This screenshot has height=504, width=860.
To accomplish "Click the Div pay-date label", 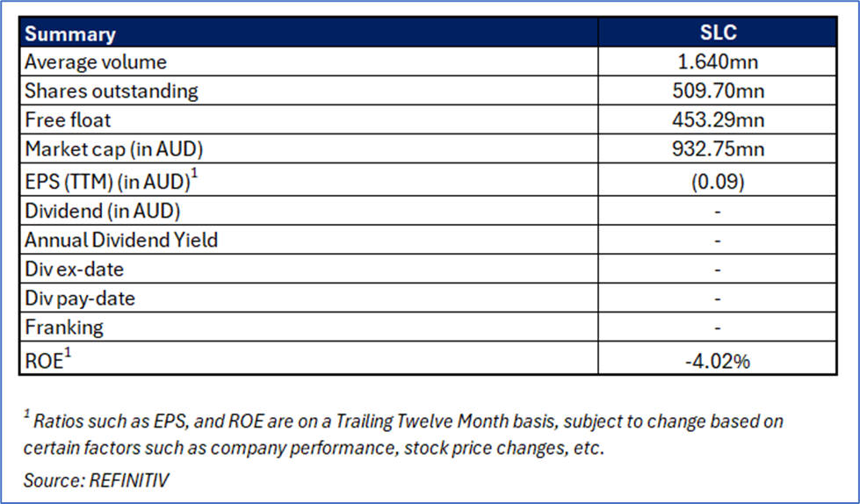I will pos(80,299).
